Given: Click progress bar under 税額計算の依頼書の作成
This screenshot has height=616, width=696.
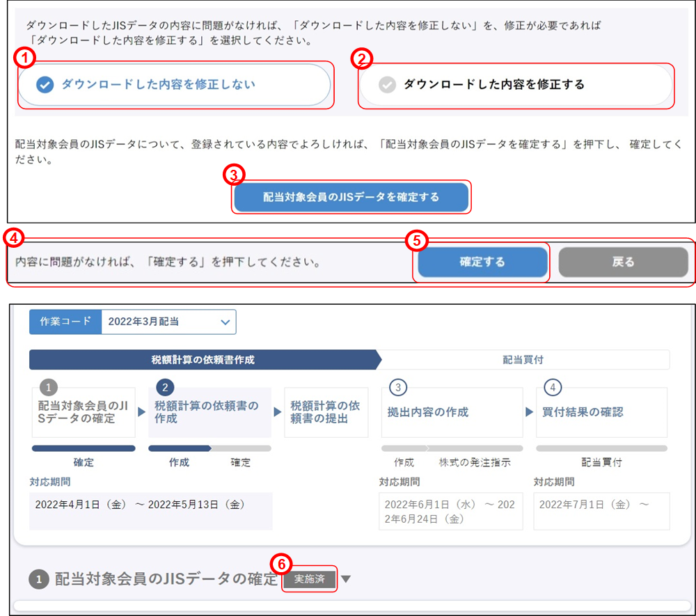Looking at the screenshot, I should click(x=209, y=448).
